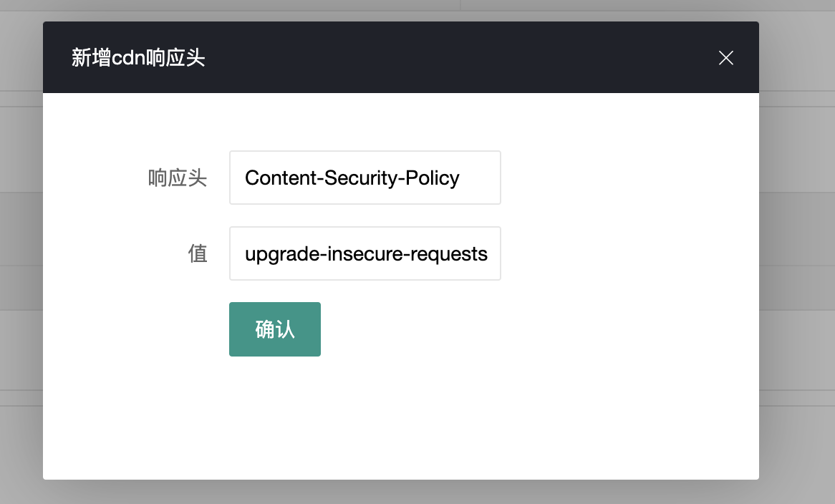Click the empty dark header bar area
Viewport: 835px width, 504px height.
458,58
